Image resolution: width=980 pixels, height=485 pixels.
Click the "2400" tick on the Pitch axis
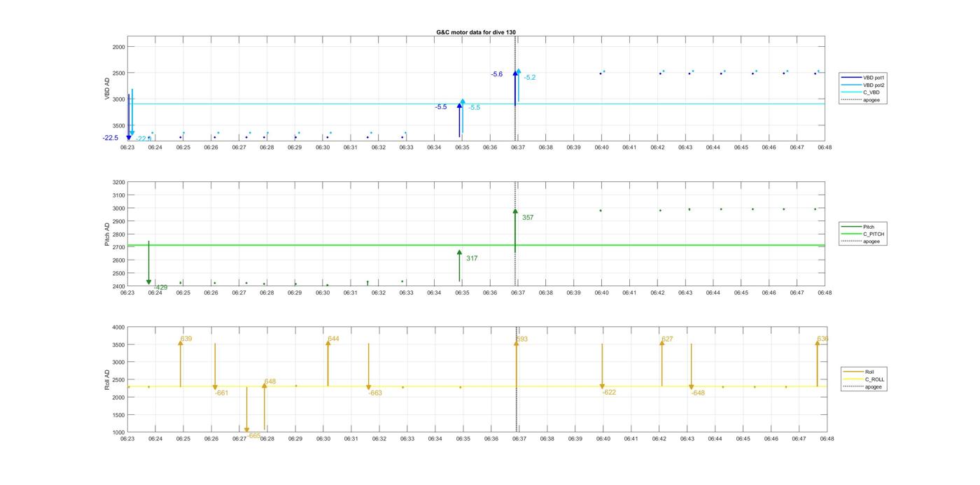[x=118, y=286]
